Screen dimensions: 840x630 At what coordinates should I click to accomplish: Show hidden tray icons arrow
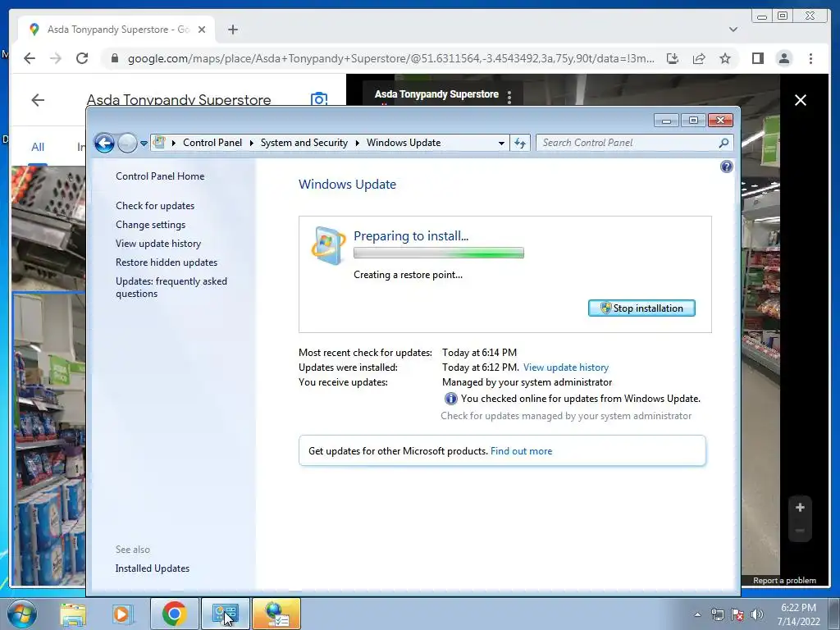[x=697, y=614]
